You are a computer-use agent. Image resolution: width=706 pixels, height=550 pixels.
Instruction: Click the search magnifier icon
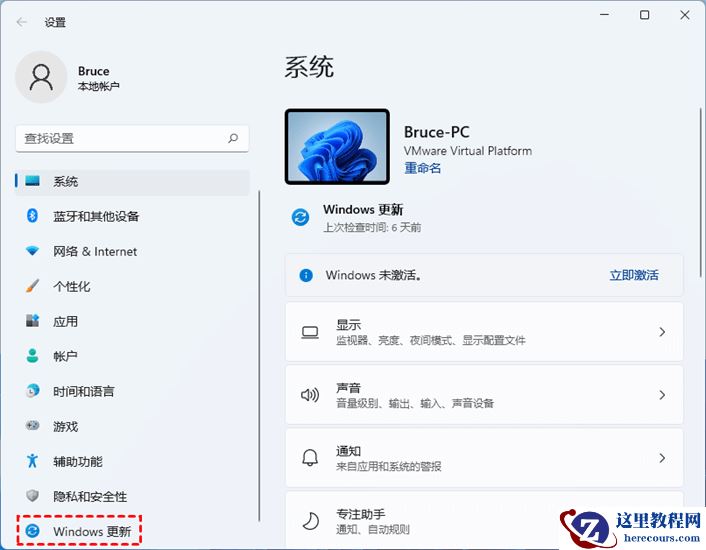[x=233, y=138]
